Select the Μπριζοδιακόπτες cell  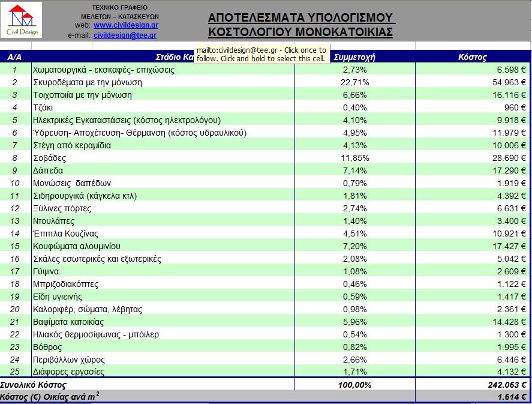click(x=163, y=284)
